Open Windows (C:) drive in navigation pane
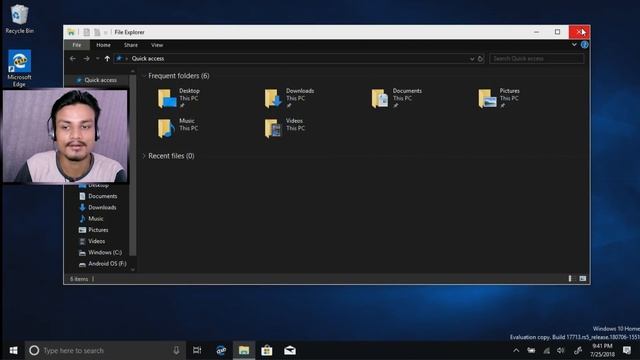This screenshot has width=640, height=360. (x=100, y=253)
